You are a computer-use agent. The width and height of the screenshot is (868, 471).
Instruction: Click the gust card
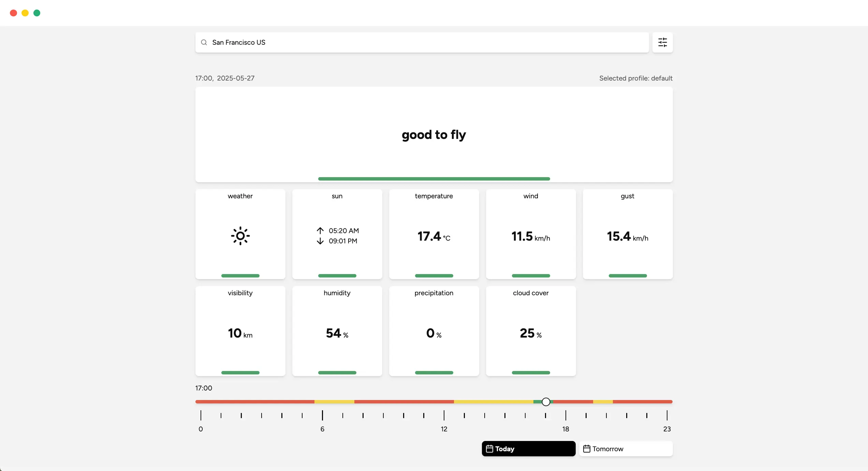(x=628, y=234)
